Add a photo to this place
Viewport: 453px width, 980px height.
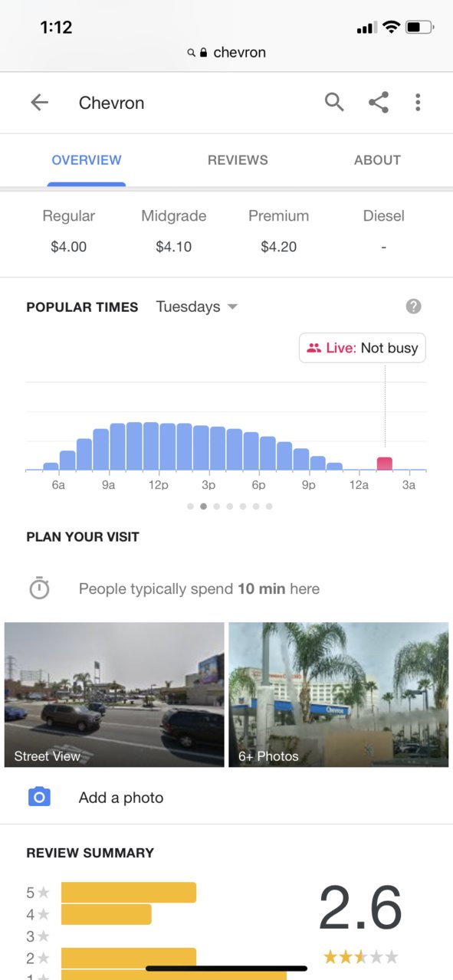coord(121,798)
